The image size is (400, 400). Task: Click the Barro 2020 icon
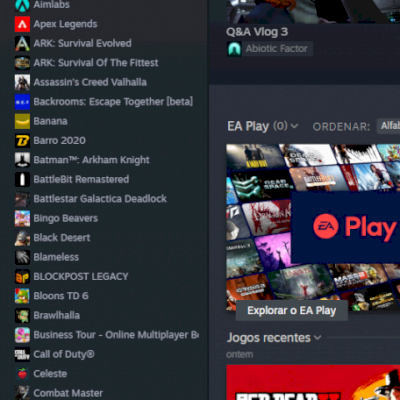tap(22, 141)
